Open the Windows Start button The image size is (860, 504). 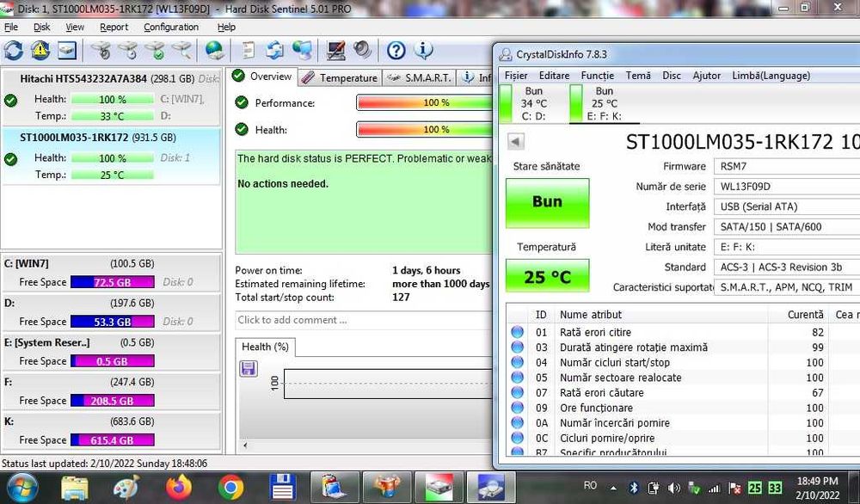(21, 487)
